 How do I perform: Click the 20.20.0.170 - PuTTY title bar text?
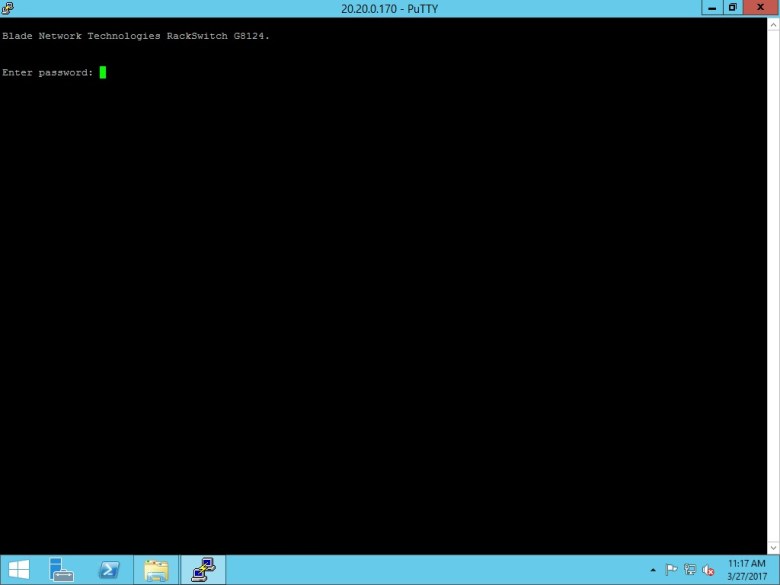tap(389, 8)
